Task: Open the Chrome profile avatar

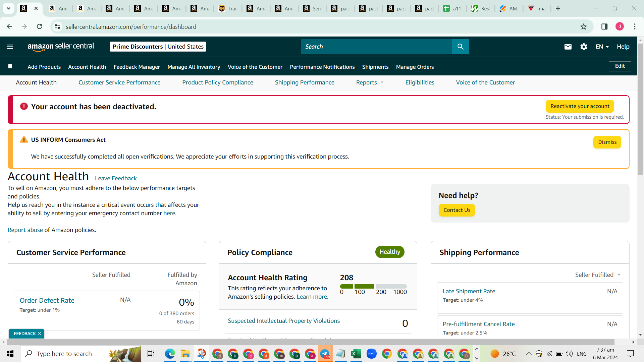Action: coord(620,26)
